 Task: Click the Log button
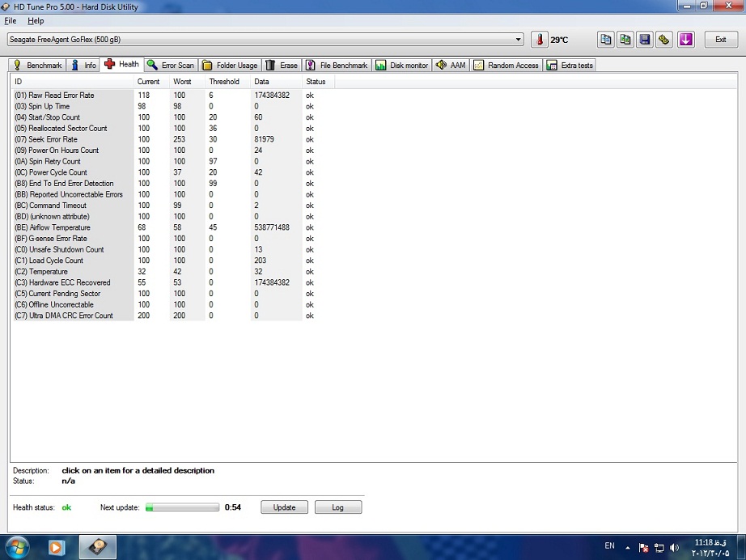coord(337,507)
